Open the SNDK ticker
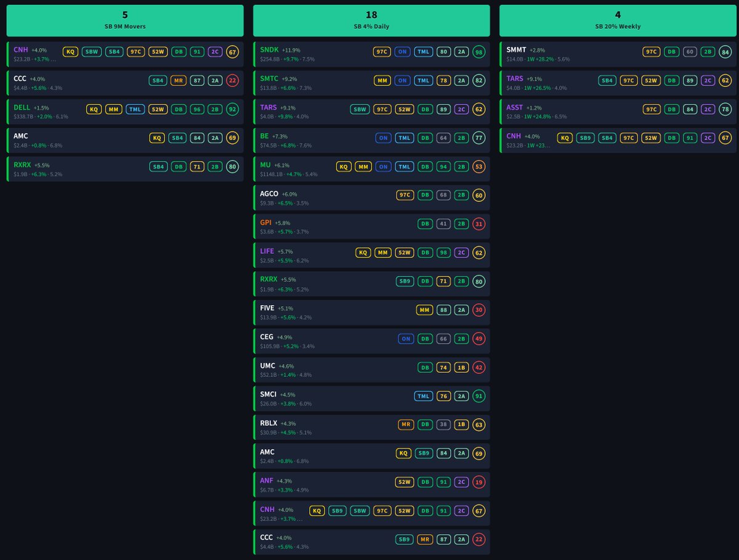739x560 pixels. [x=270, y=50]
